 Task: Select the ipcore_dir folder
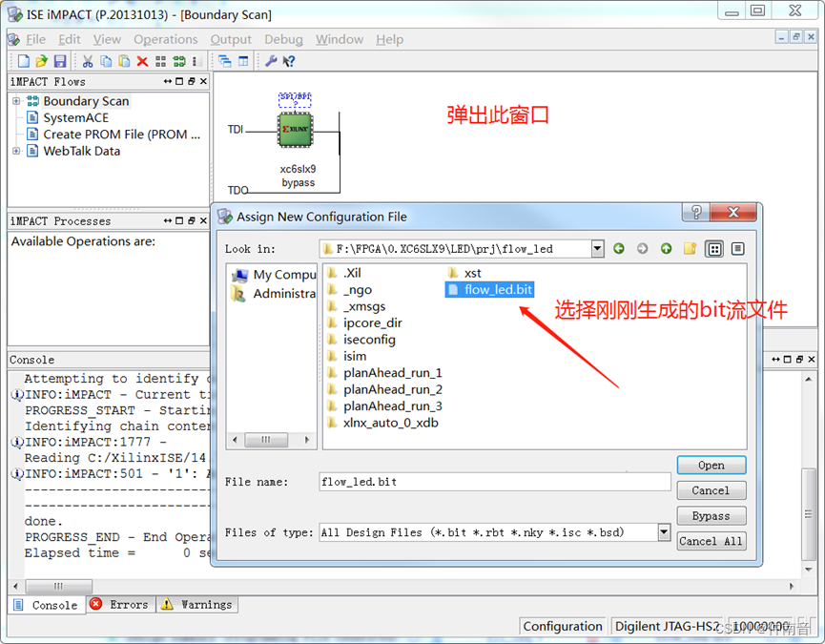point(364,323)
